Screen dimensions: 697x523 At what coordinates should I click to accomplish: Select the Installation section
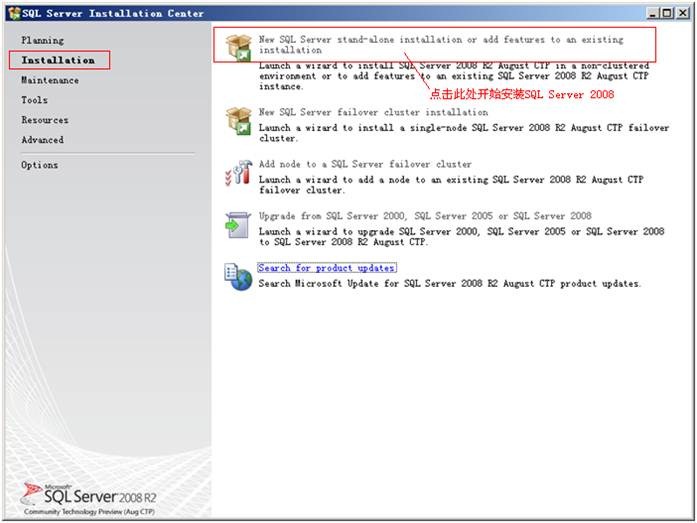click(x=58, y=60)
